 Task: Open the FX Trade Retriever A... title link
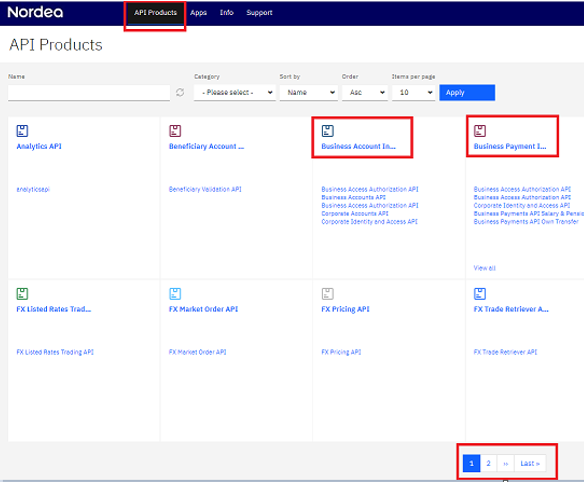[x=511, y=309]
